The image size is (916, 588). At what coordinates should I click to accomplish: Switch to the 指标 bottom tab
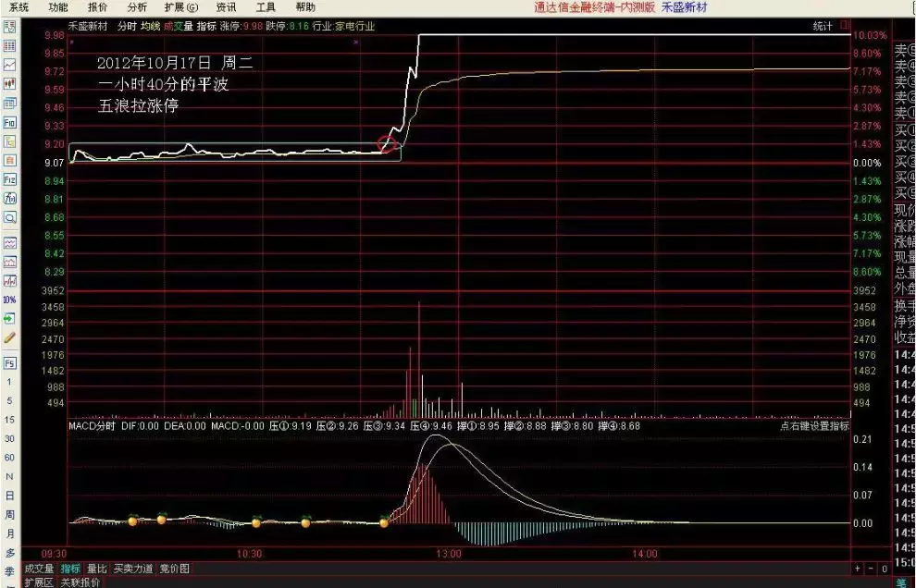click(70, 569)
